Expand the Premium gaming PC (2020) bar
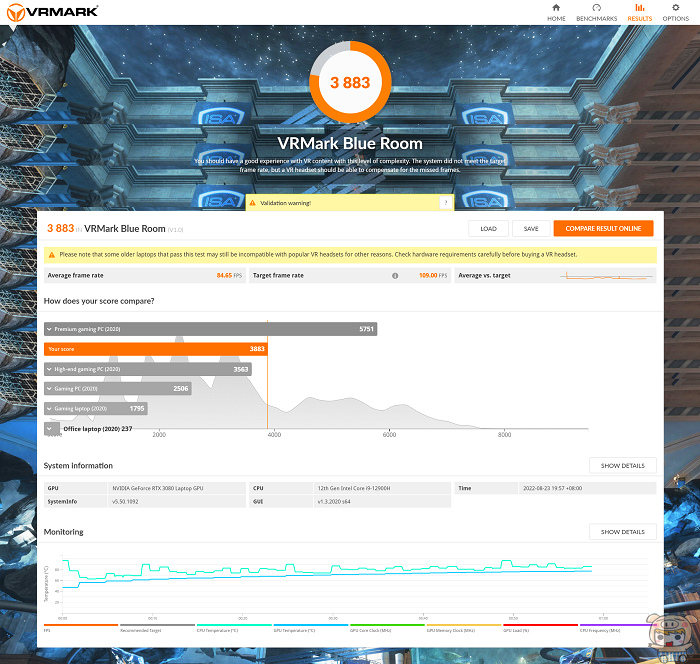 (50, 328)
